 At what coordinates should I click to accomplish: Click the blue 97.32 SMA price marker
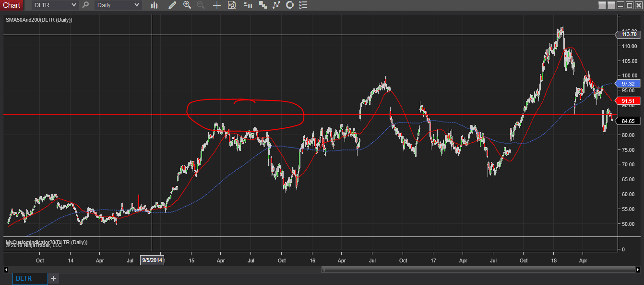pyautogui.click(x=628, y=84)
